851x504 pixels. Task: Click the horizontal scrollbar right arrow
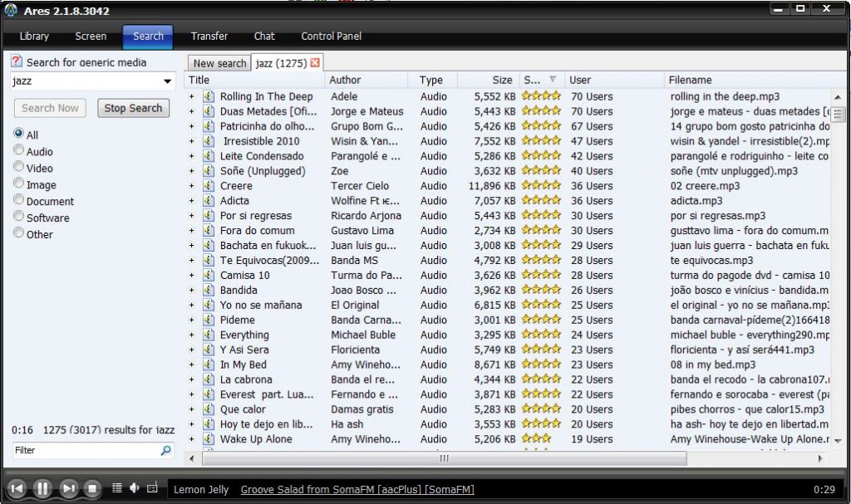[x=820, y=458]
